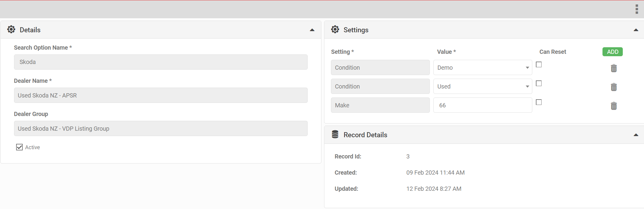Click the created date 09 Feb 2024

pyautogui.click(x=436, y=173)
